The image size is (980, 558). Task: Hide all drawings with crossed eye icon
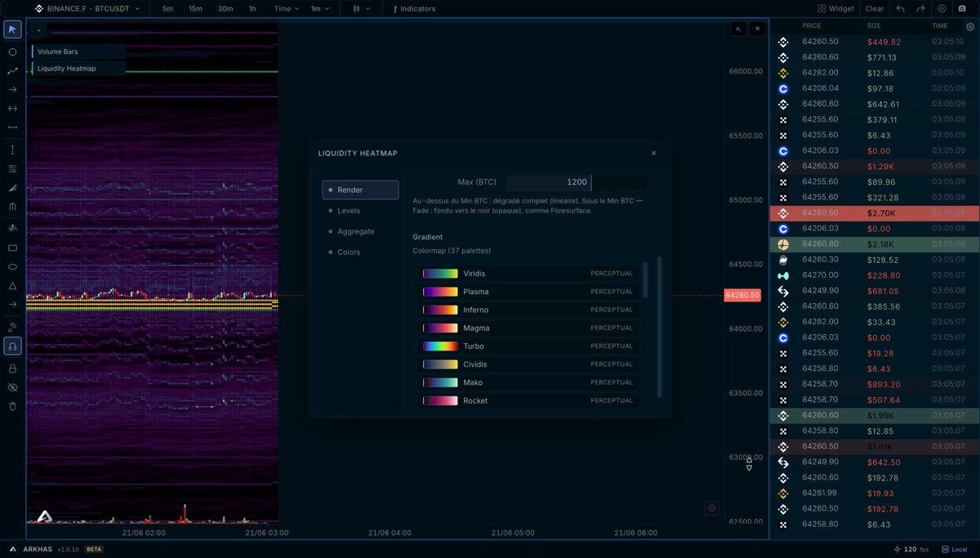(x=12, y=387)
